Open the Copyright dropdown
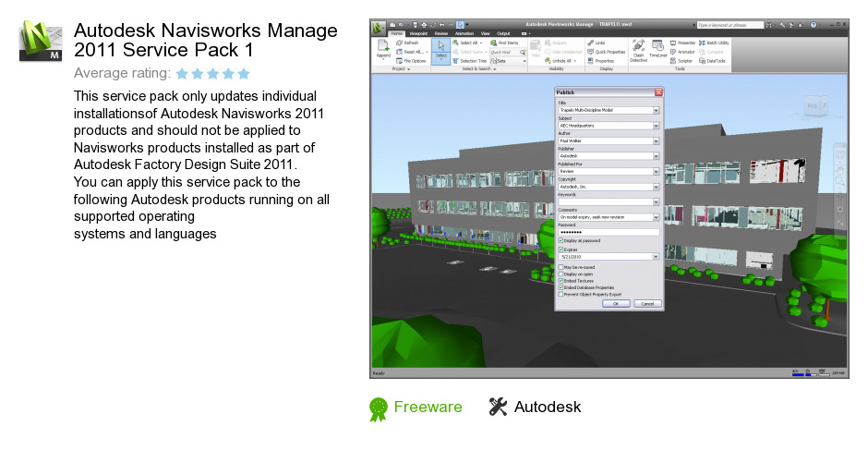The image size is (868, 450). pyautogui.click(x=656, y=187)
